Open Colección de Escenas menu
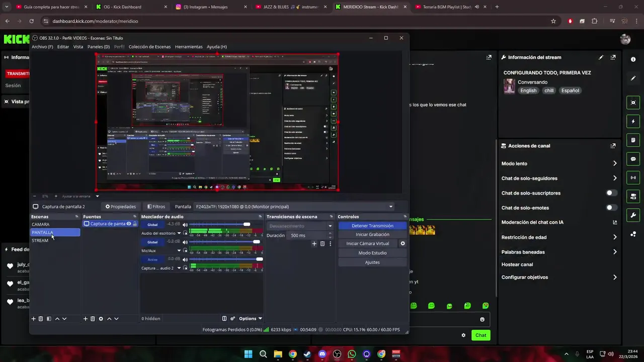 (149, 47)
